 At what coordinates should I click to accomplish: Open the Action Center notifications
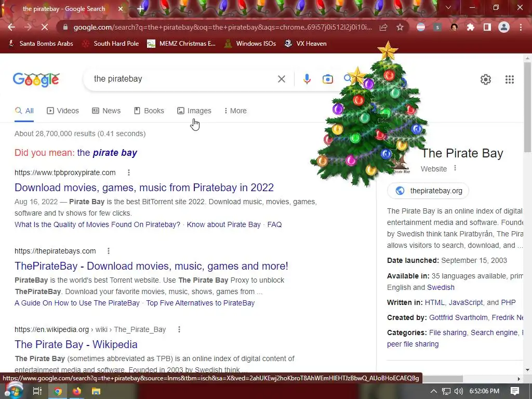pos(515,391)
